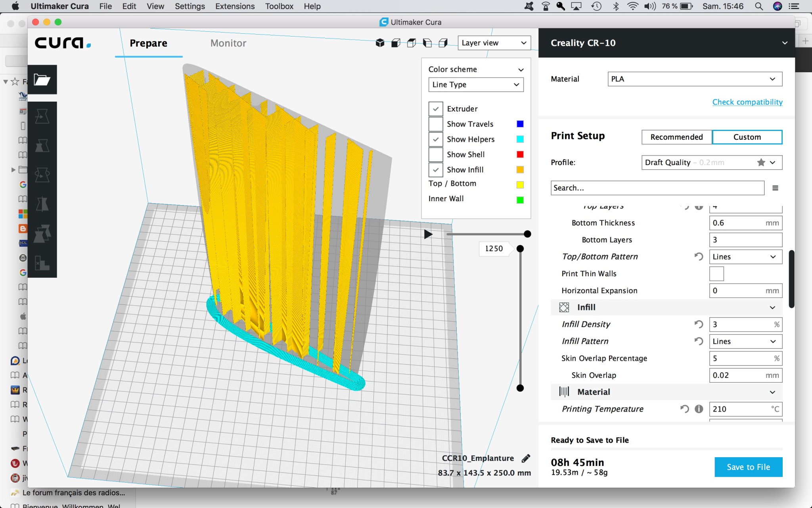This screenshot has height=508, width=812.
Task: Select the Scale tool in left toolbar
Action: 42,146
